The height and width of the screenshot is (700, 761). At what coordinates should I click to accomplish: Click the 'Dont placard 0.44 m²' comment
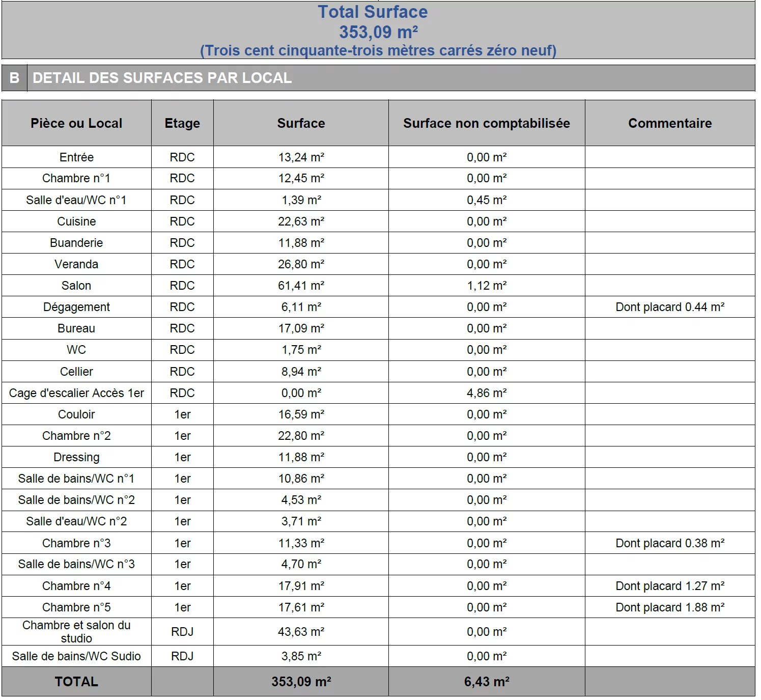coord(670,307)
